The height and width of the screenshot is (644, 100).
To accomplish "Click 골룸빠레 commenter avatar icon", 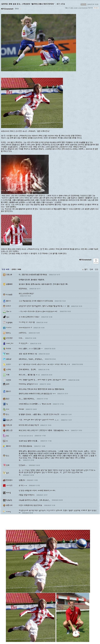I will pos(4,284).
